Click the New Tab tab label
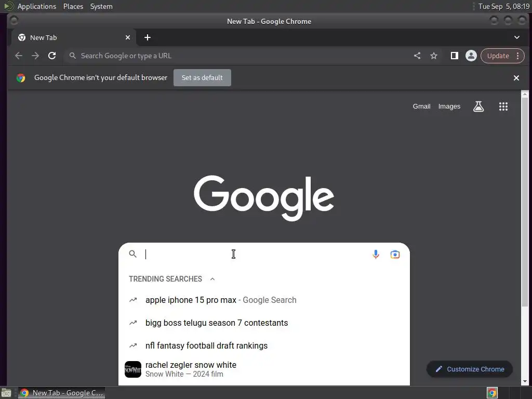The image size is (532, 399). [44, 37]
